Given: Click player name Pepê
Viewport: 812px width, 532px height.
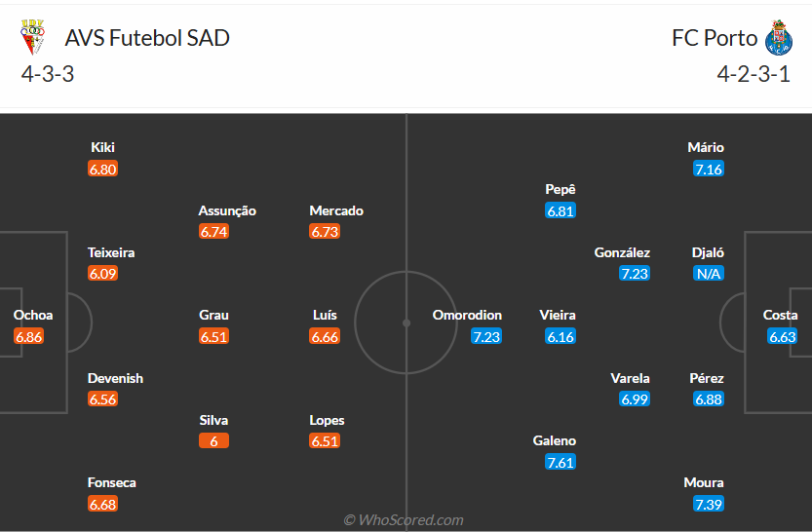Looking at the screenshot, I should 561,189.
